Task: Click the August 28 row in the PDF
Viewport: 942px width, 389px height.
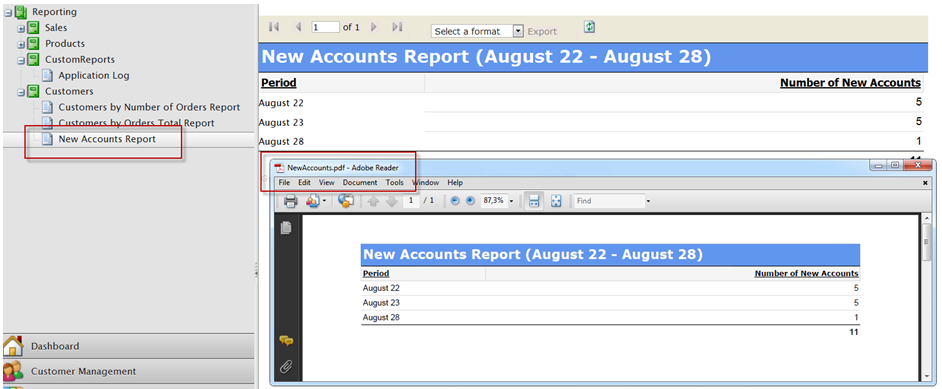Action: tap(610, 318)
